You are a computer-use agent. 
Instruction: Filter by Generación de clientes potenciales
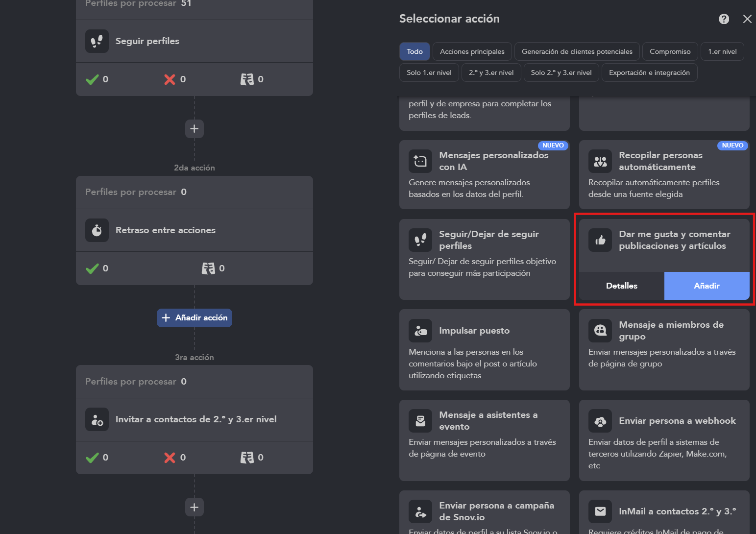pos(577,51)
